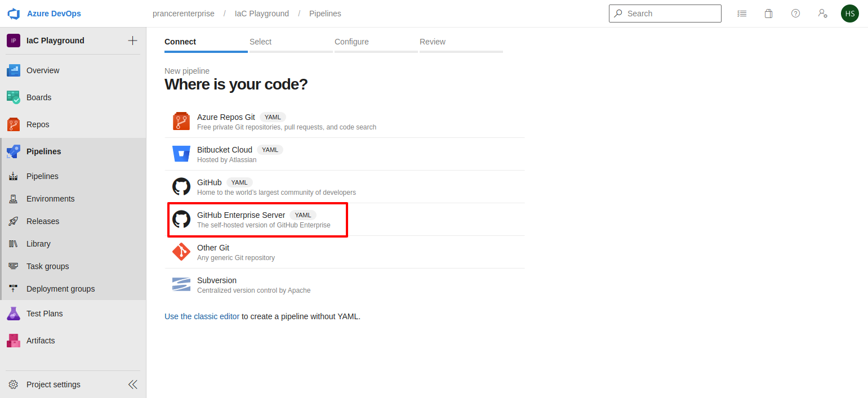Screen dimensions: 868x398
Task: Click the Subversion icon
Action: point(181,284)
